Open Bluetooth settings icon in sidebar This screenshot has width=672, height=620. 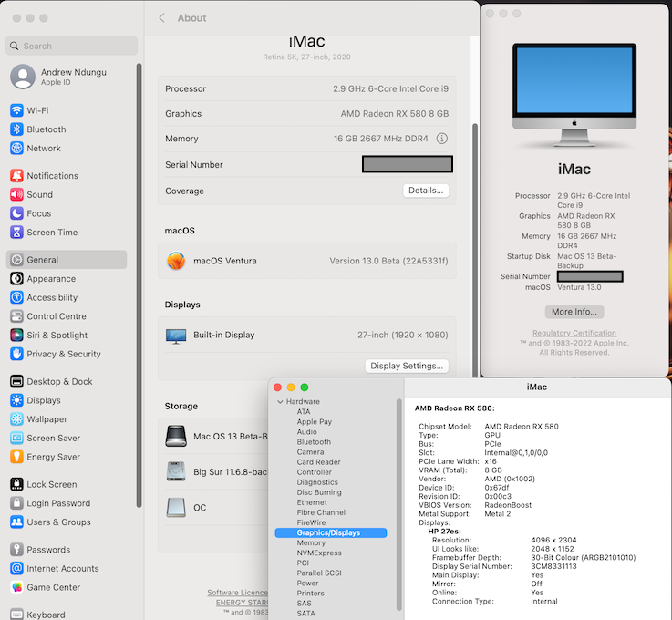16,129
